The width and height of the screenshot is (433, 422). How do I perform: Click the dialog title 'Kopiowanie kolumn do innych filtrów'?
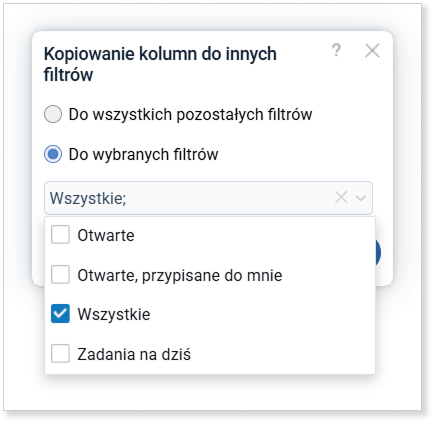click(160, 64)
